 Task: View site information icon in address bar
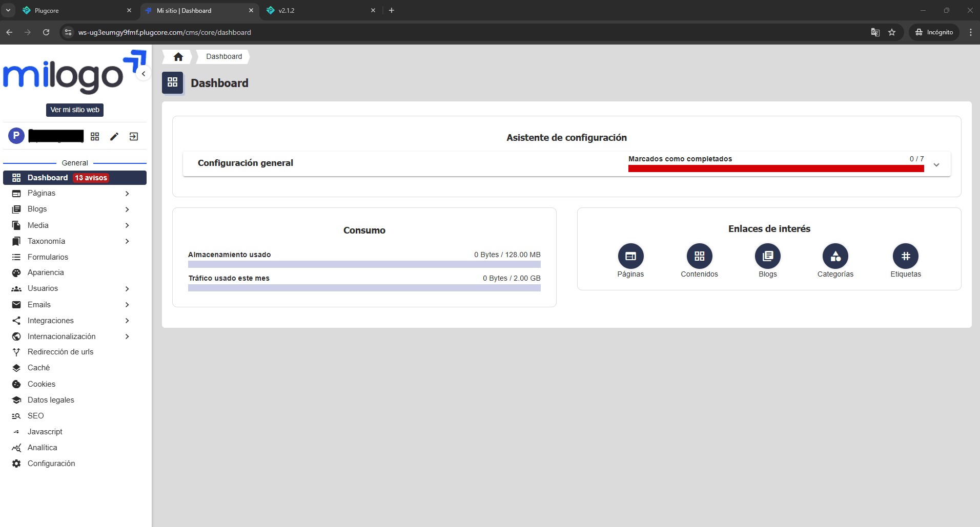68,32
